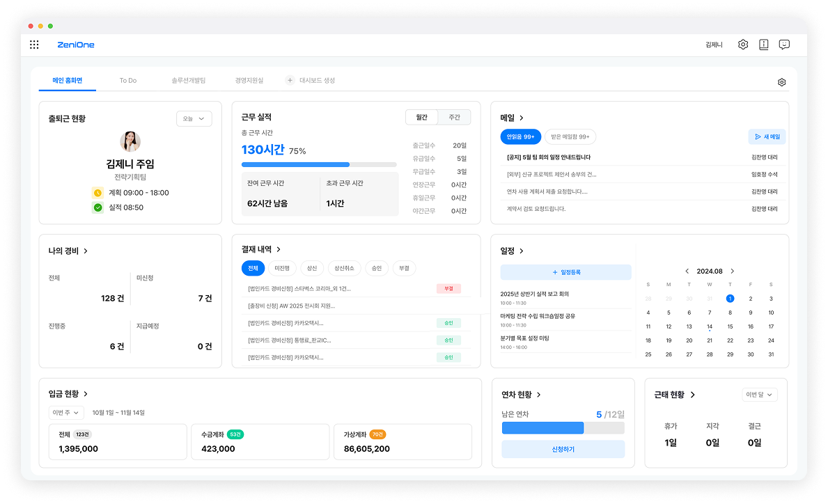This screenshot has width=828, height=504.
Task: Click the settings gear in top header
Action: click(743, 45)
